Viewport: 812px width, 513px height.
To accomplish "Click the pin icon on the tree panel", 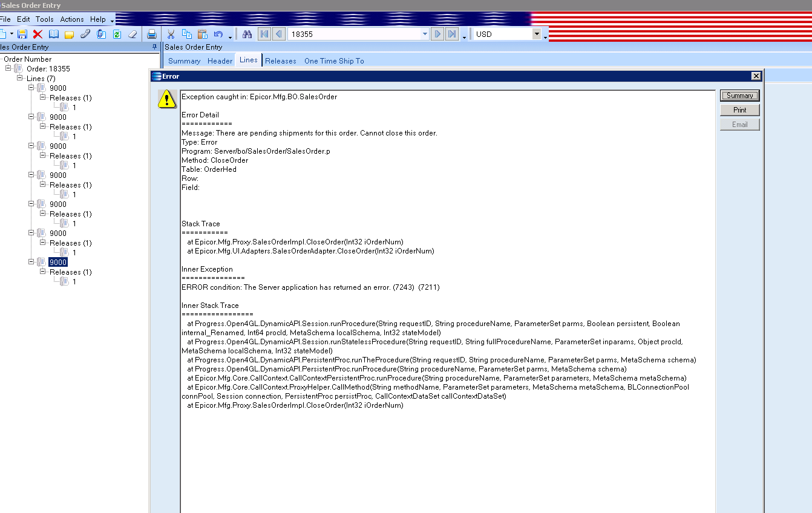I will click(154, 47).
